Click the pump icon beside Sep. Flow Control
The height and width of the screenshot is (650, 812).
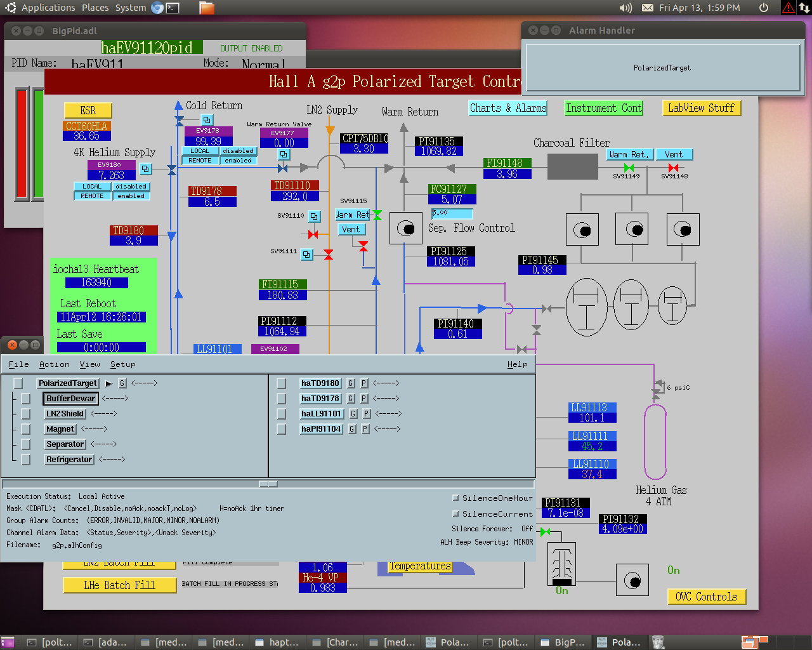point(406,229)
